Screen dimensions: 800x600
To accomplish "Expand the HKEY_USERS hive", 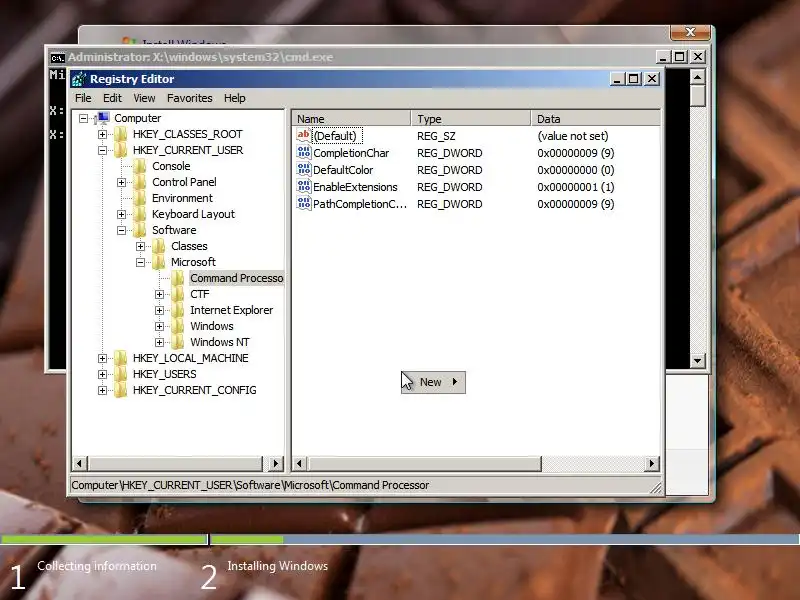I will click(x=103, y=374).
